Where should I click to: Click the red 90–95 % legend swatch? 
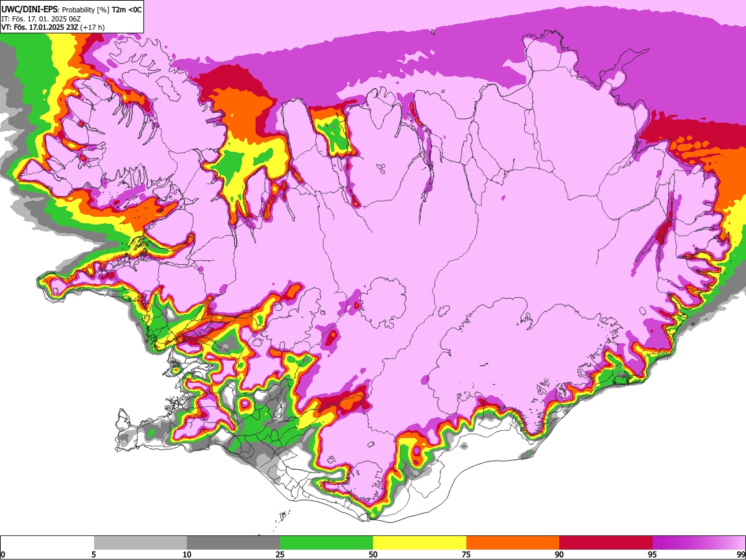coord(606,542)
